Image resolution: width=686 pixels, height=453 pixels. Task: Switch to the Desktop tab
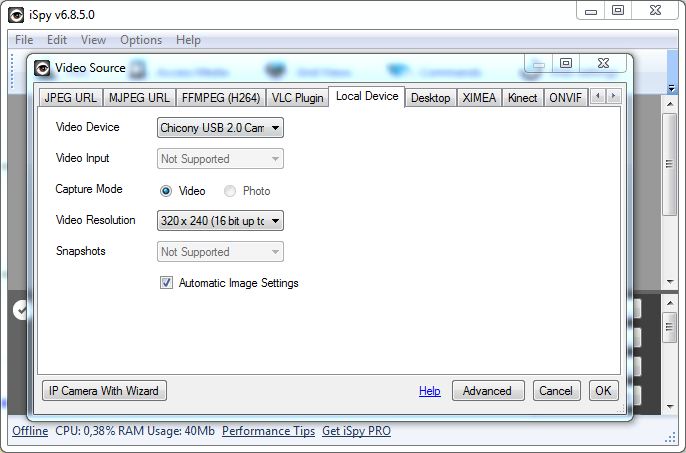430,98
